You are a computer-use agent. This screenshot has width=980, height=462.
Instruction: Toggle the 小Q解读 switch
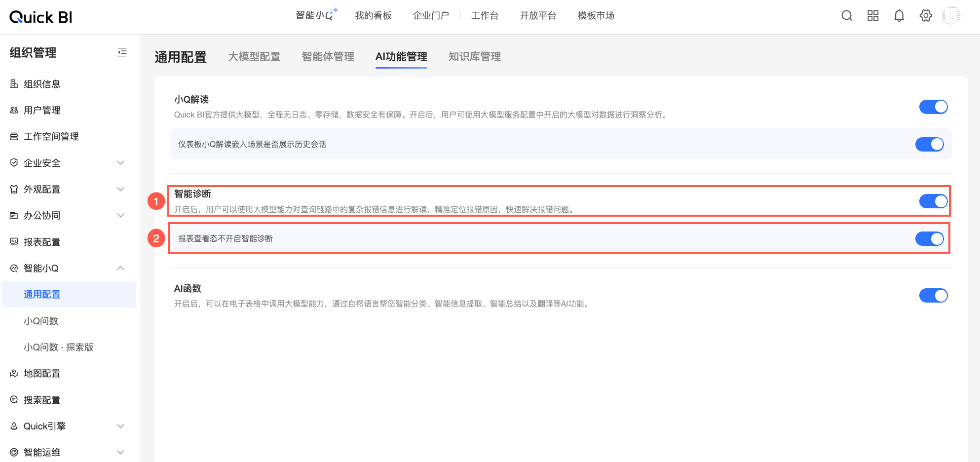pyautogui.click(x=933, y=107)
